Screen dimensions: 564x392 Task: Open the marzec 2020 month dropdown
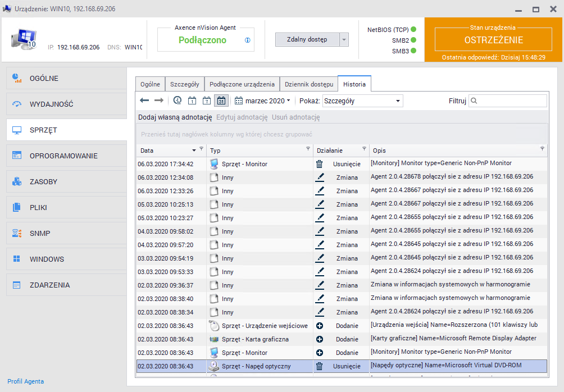click(263, 101)
